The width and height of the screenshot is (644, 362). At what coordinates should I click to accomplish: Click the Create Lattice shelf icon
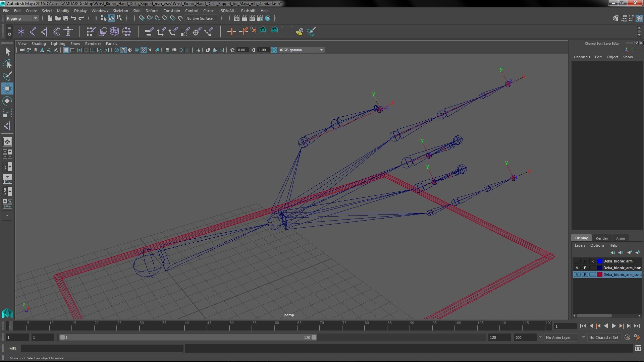tap(114, 32)
